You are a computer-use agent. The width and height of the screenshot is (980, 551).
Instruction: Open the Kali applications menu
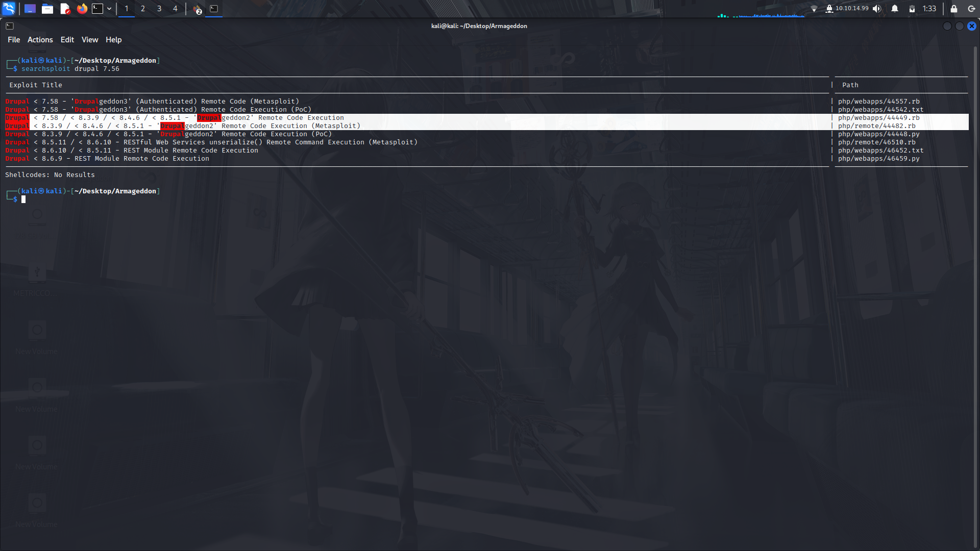pyautogui.click(x=8, y=8)
